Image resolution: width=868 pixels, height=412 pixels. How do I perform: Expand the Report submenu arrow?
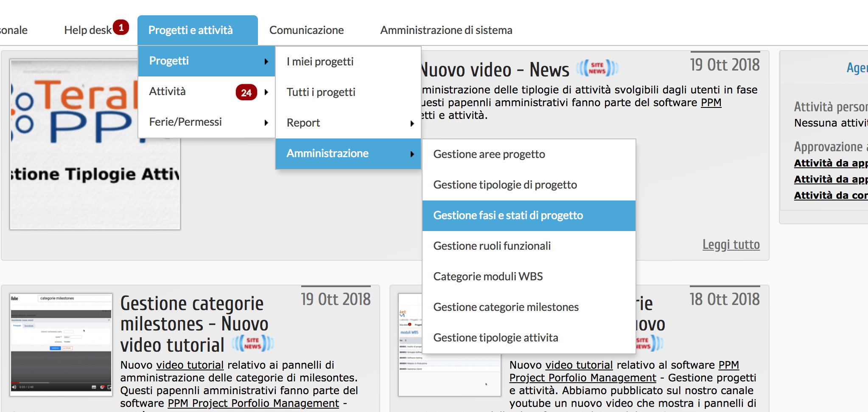coord(412,124)
